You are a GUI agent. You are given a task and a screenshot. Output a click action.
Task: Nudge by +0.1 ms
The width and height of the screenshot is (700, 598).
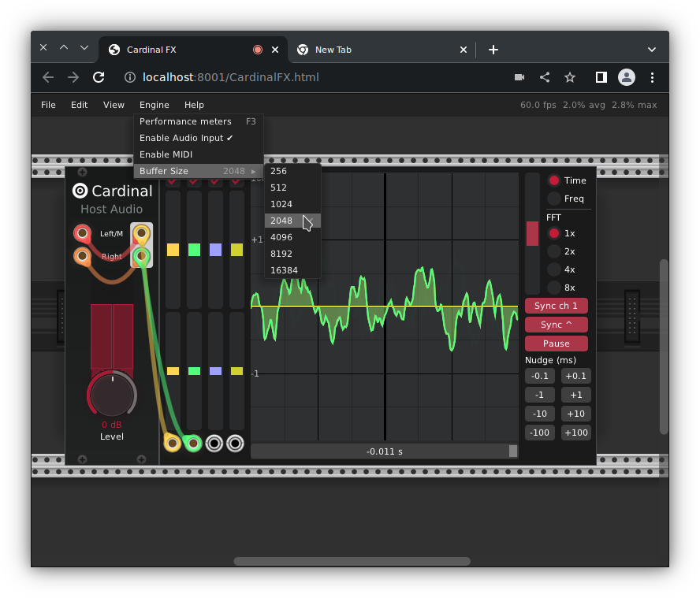click(x=576, y=376)
